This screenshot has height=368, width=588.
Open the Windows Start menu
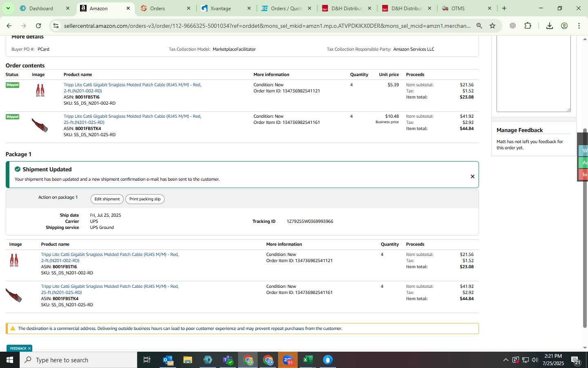pyautogui.click(x=10, y=360)
